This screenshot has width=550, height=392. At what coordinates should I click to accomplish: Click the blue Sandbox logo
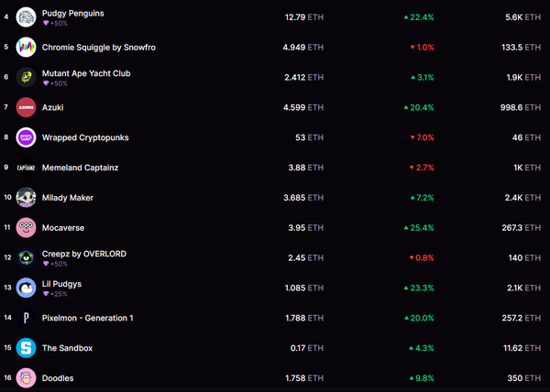coord(27,348)
